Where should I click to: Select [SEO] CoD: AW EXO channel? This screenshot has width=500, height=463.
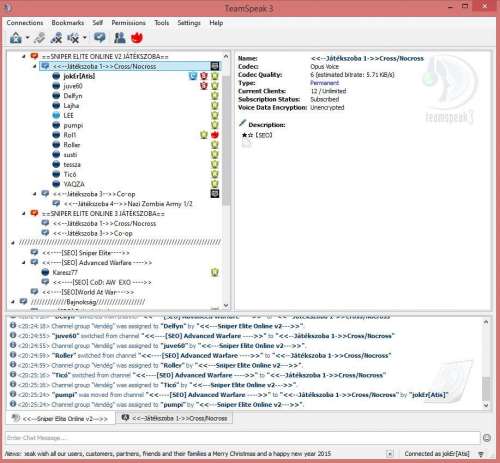click(102, 282)
